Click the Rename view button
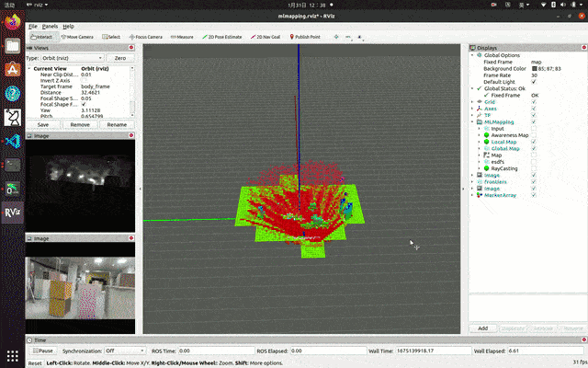Viewport: 588px width, 368px height. (x=117, y=125)
